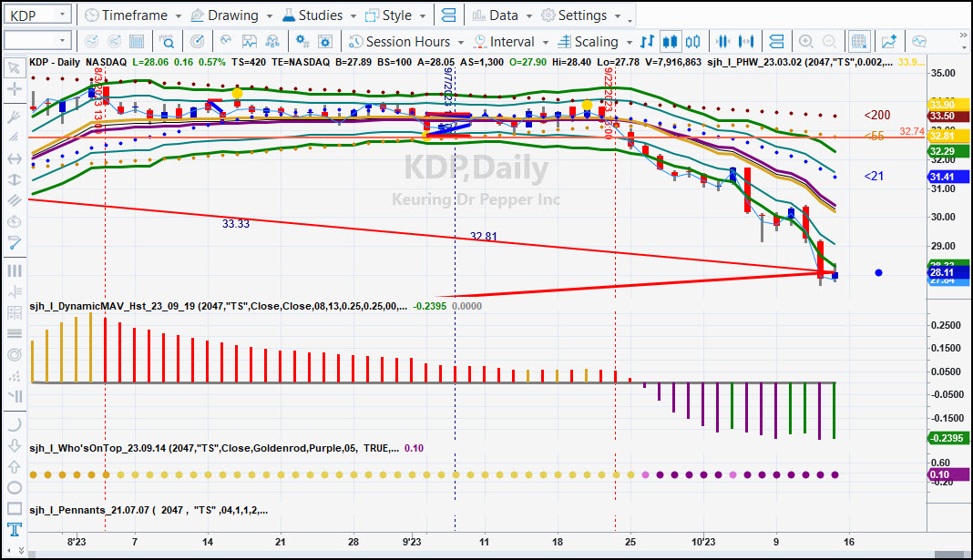Open the gear window settings icon
This screenshot has height=560, width=973.
324,42
